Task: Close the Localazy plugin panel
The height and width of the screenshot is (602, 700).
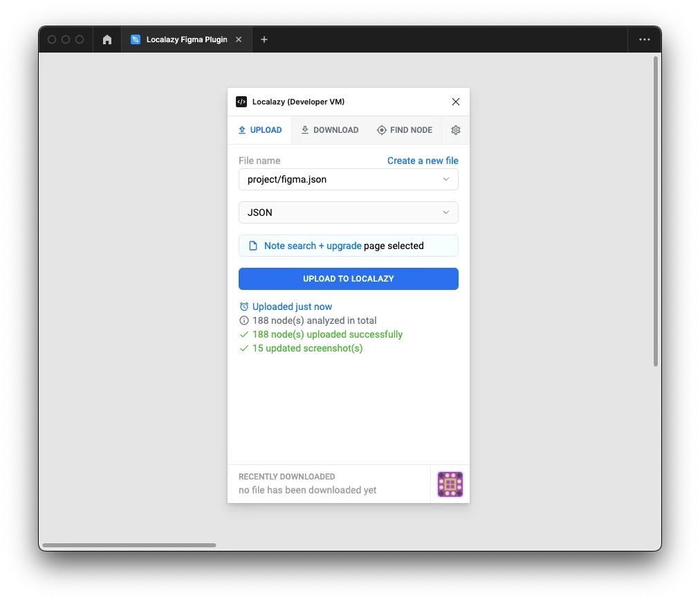Action: coord(455,102)
